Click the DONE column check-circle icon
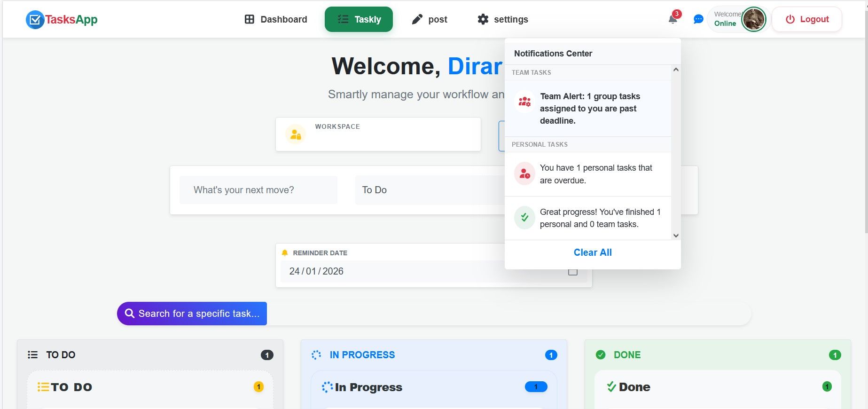 [601, 355]
